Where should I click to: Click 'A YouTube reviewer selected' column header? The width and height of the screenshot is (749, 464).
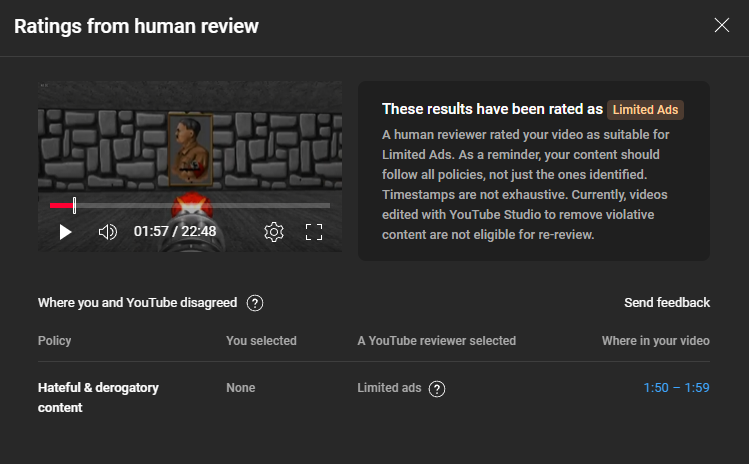[x=437, y=341]
